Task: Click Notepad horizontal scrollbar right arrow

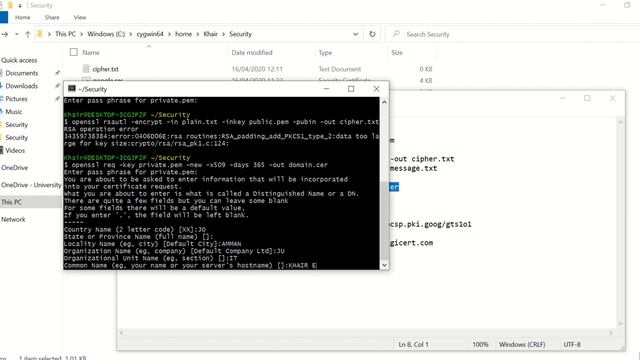Action: coord(611,333)
